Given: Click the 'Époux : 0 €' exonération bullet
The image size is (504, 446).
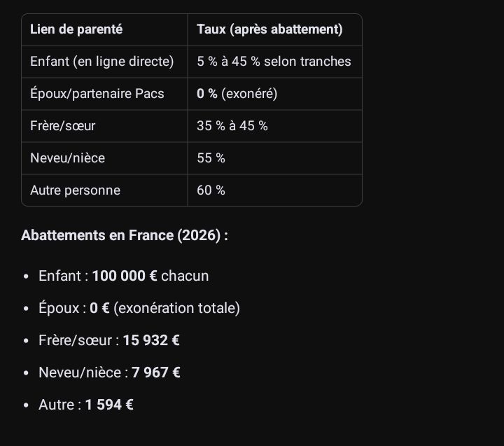Looking at the screenshot, I should pyautogui.click(x=139, y=308).
